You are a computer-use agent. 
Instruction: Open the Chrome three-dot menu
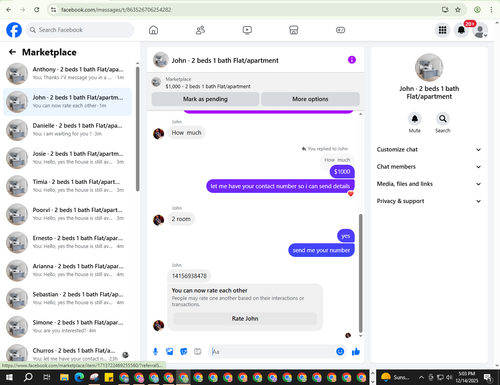point(491,10)
